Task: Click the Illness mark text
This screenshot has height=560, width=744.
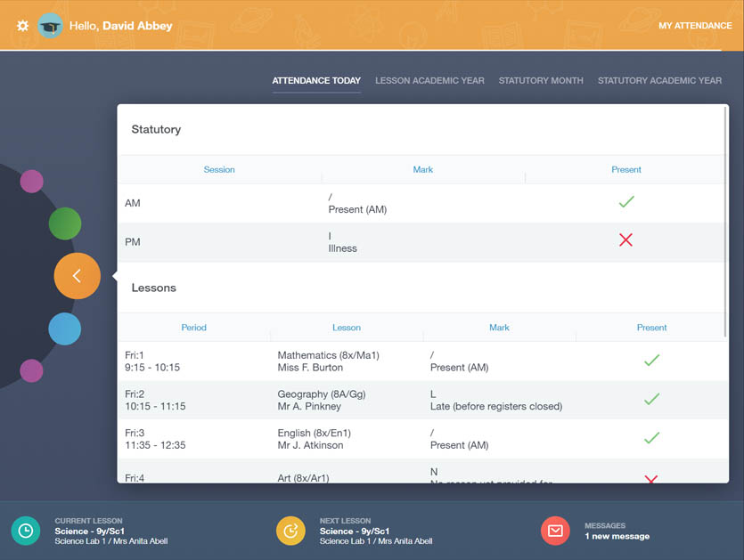Action: pos(342,248)
